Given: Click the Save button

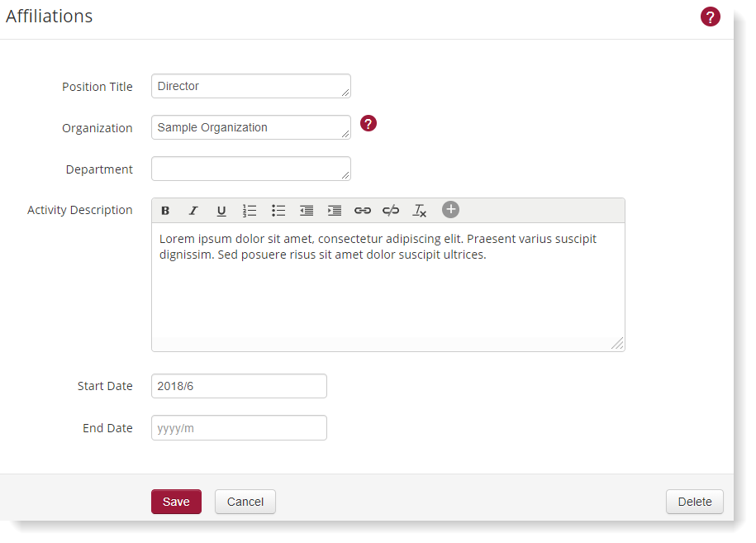Looking at the screenshot, I should [x=176, y=502].
